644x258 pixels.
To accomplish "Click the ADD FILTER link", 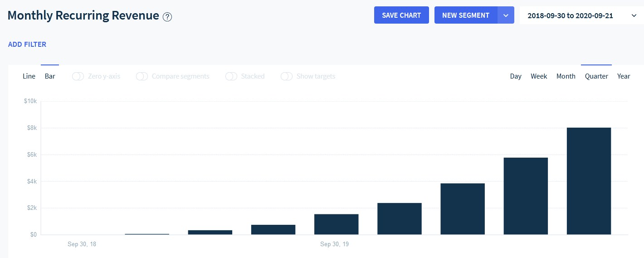I will click(27, 45).
